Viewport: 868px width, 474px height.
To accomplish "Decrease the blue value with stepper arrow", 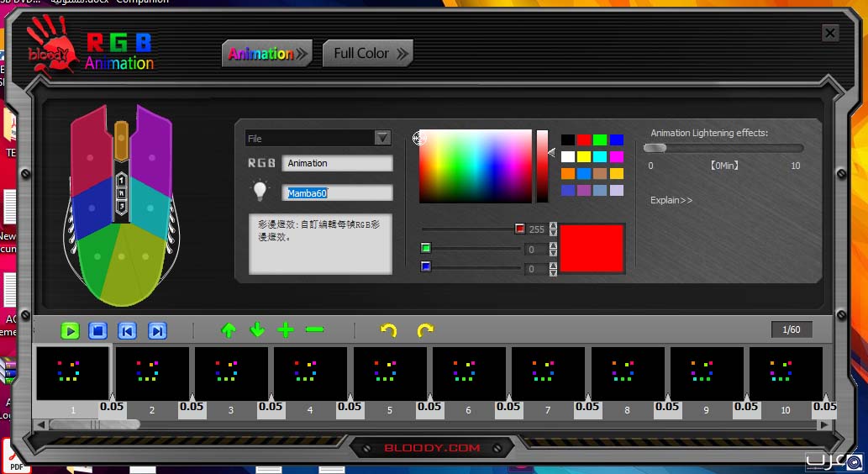I will 553,273.
